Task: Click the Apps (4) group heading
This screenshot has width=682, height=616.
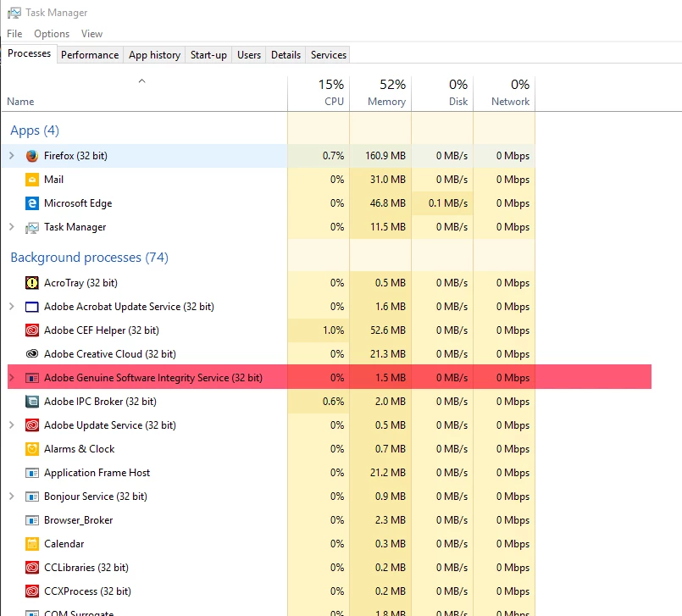Action: click(35, 130)
